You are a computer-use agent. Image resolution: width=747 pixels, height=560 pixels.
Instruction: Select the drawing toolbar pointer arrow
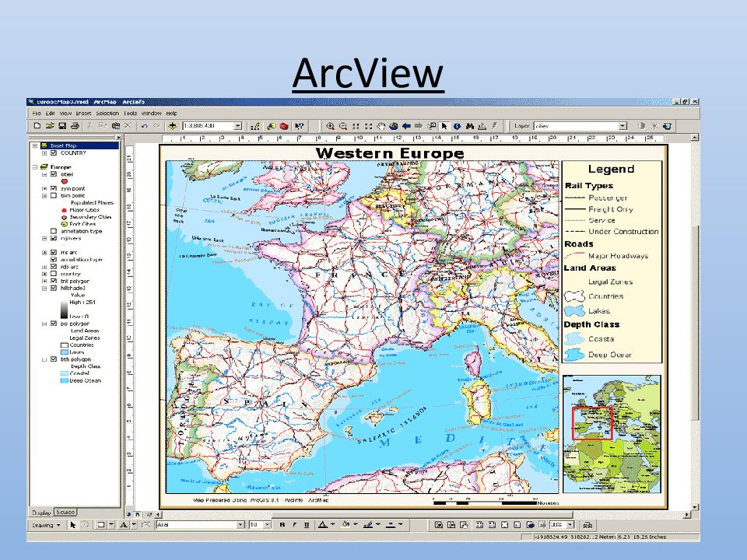(x=72, y=525)
